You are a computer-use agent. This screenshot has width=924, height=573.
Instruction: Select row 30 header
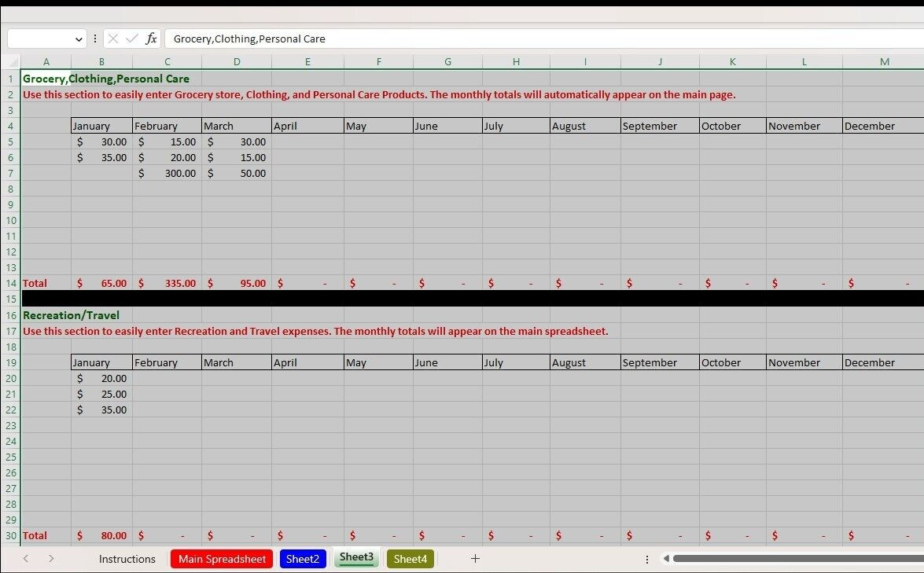10,536
